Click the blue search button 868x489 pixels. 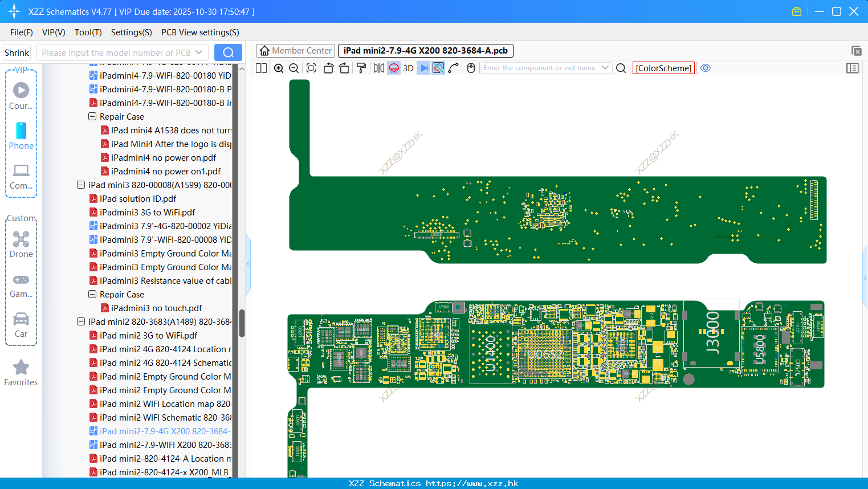pos(228,52)
